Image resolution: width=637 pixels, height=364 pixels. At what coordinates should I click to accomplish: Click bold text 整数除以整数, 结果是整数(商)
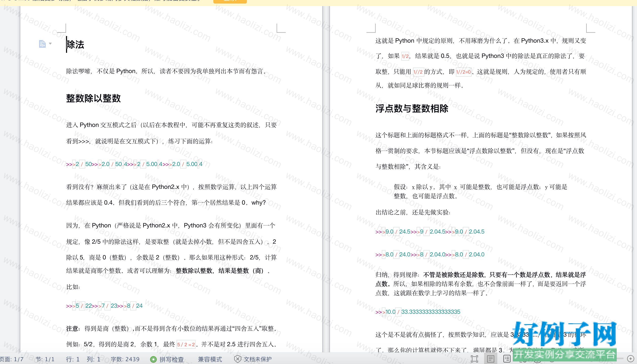tap(220, 271)
